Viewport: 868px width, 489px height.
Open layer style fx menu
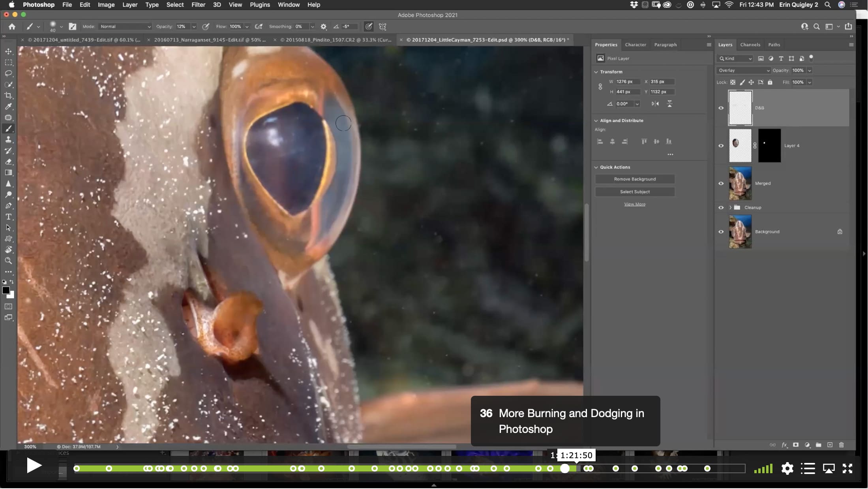click(784, 445)
